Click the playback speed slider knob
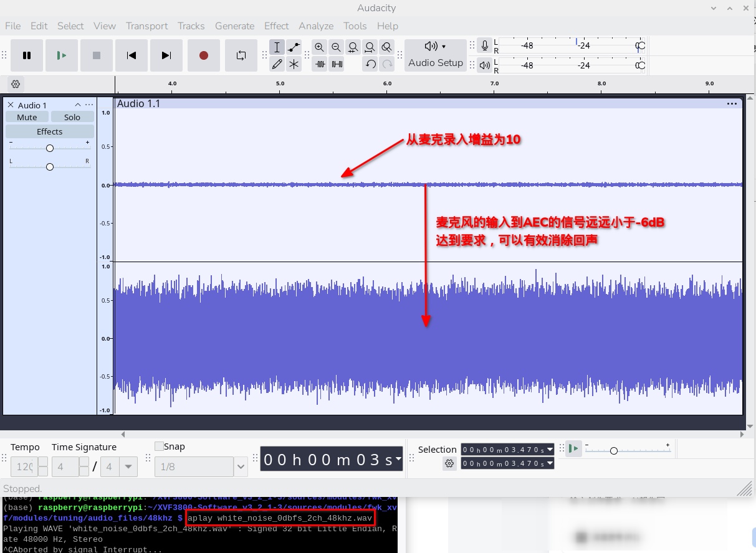This screenshot has height=553, width=756. point(614,450)
